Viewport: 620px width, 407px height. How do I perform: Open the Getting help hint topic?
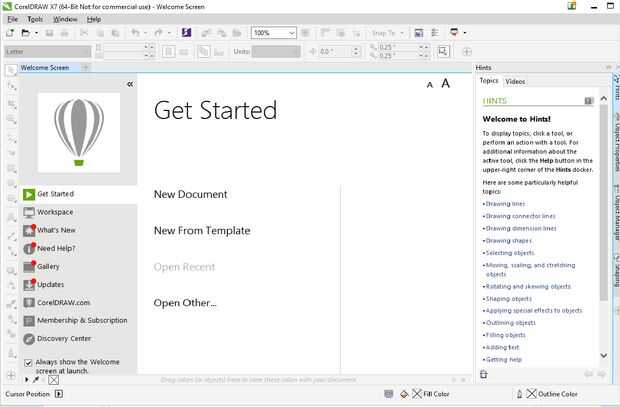503,360
